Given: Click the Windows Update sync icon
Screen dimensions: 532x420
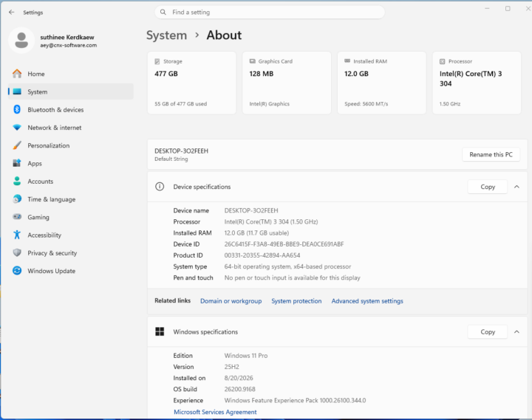Looking at the screenshot, I should pos(17,270).
